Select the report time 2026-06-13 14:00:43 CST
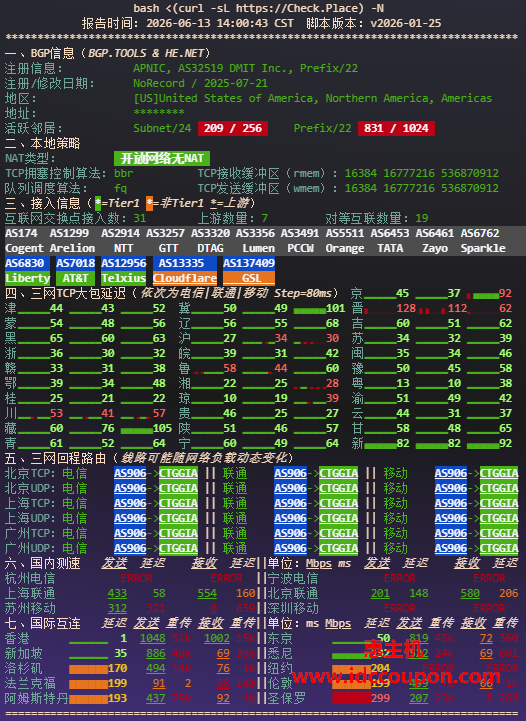526x721 pixels. [220, 23]
